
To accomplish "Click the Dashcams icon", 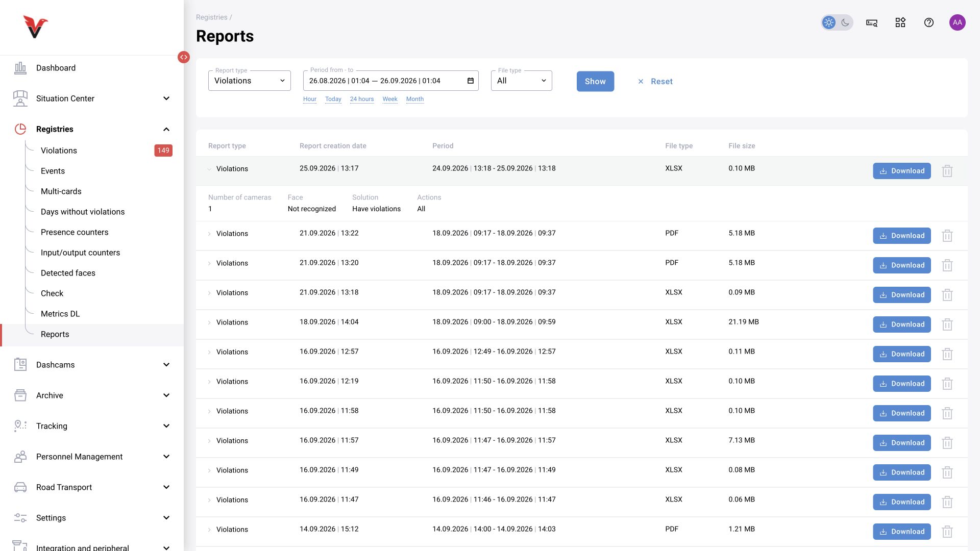I will click(x=20, y=364).
